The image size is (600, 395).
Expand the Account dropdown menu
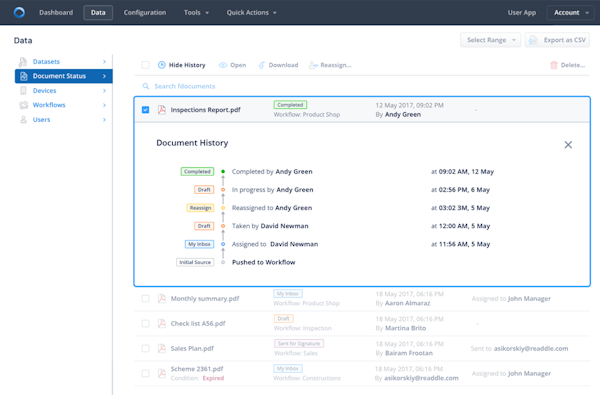click(x=571, y=13)
